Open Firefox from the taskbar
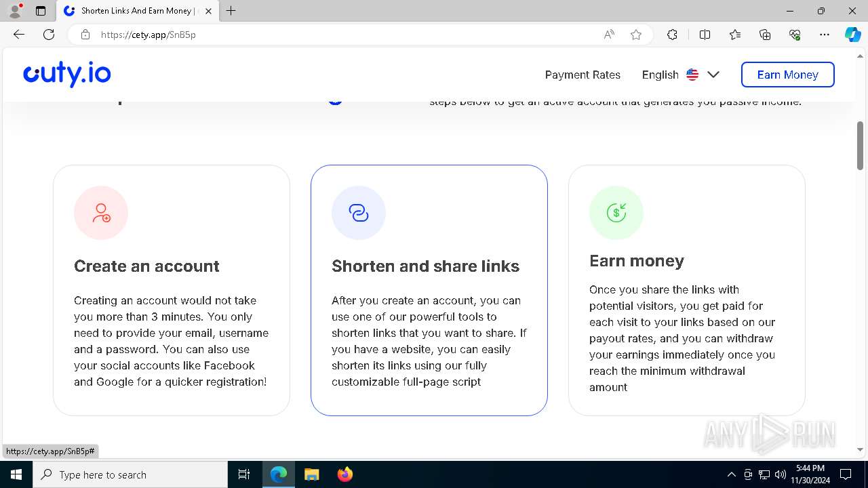Image resolution: width=868 pixels, height=488 pixels. click(344, 474)
